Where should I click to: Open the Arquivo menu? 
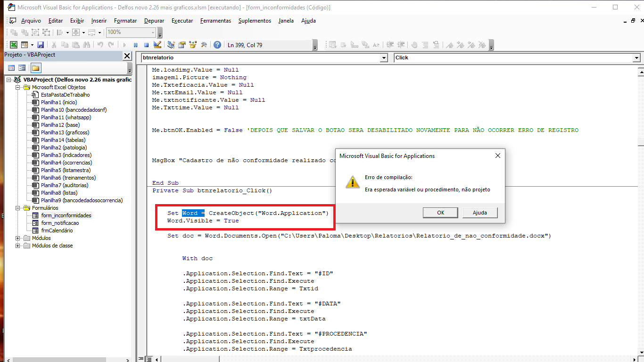click(x=31, y=21)
